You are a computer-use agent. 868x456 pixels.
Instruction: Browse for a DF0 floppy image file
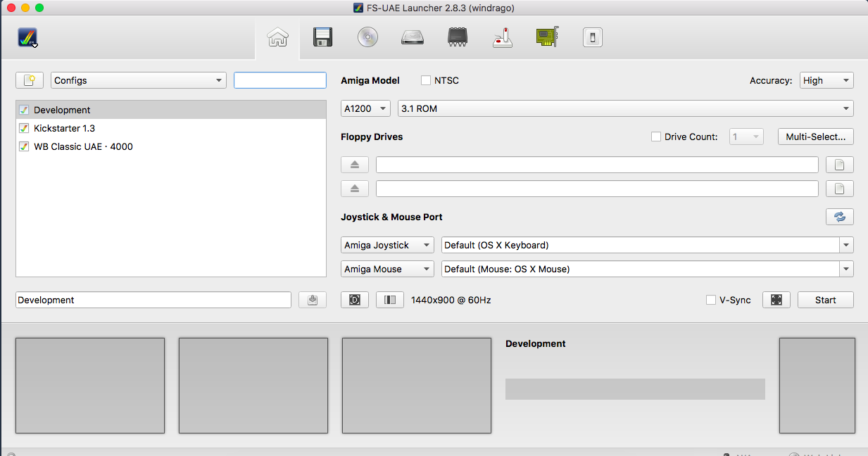point(840,165)
